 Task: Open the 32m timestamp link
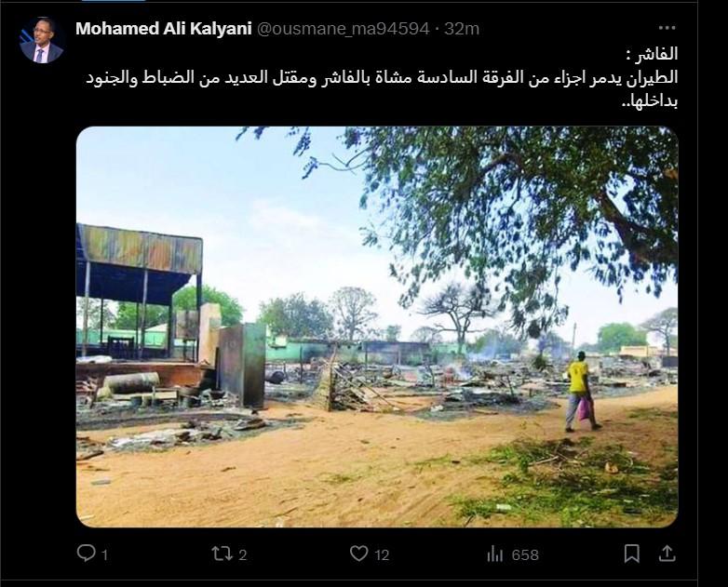pyautogui.click(x=462, y=29)
